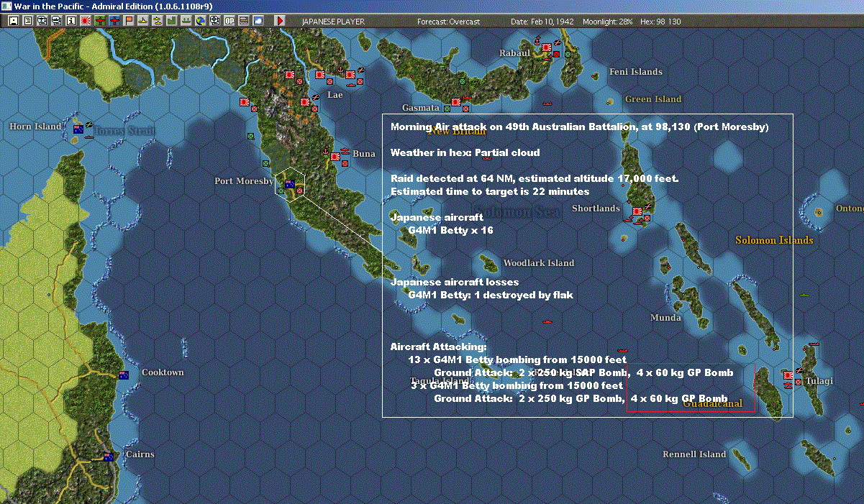Open the information 'i' toolbar icon

click(x=71, y=21)
